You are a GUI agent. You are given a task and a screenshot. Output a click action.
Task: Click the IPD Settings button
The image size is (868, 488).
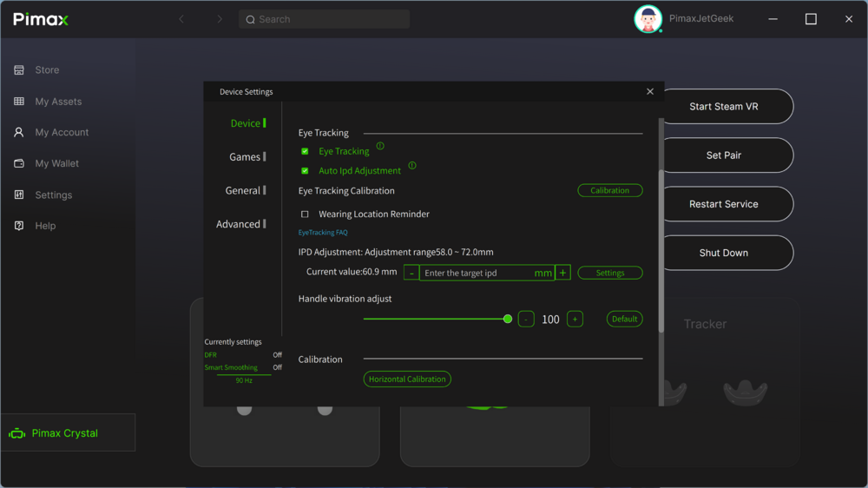[x=609, y=273]
